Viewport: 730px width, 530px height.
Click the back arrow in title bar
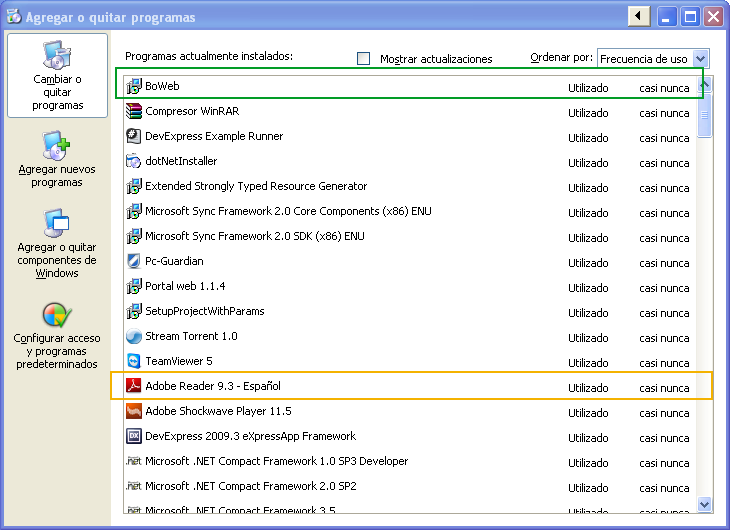click(x=638, y=17)
